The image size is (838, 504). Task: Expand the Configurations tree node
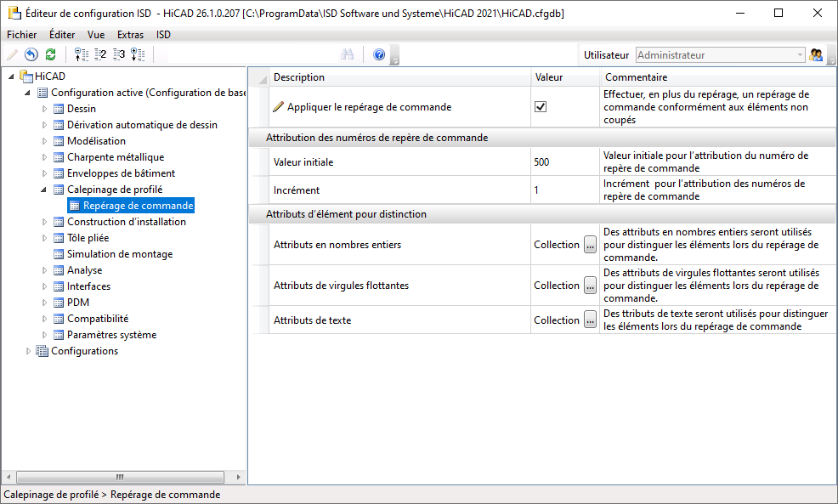(28, 351)
